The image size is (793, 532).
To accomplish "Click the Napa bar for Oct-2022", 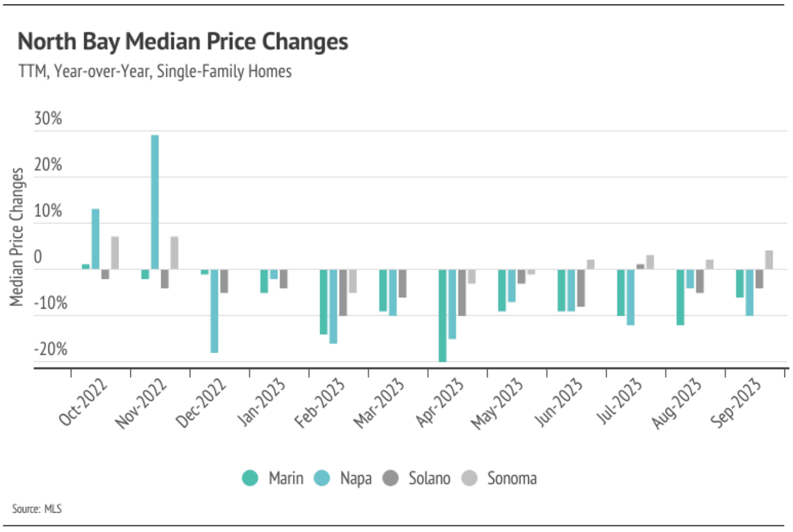I will 95,239.
